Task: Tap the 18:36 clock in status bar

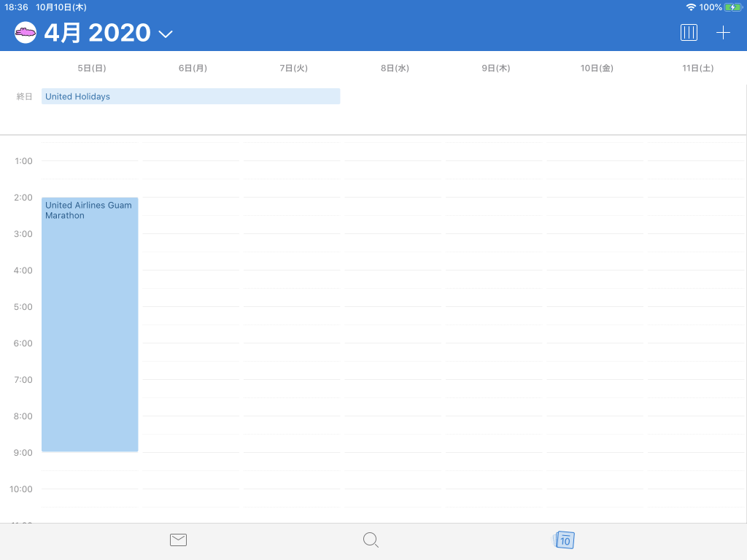Action: [16, 7]
